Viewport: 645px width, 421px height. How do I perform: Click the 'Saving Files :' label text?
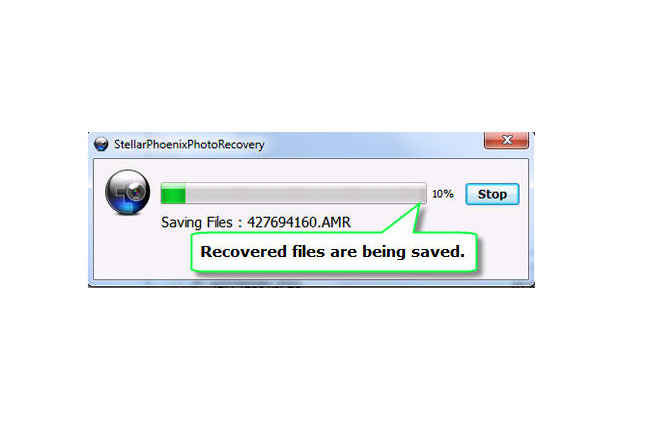(x=202, y=223)
